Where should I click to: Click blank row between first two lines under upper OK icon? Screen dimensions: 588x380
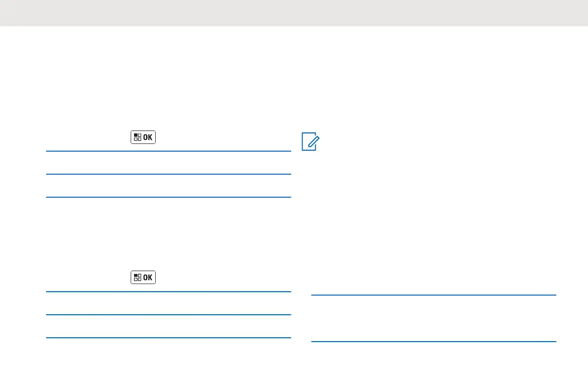(x=168, y=163)
